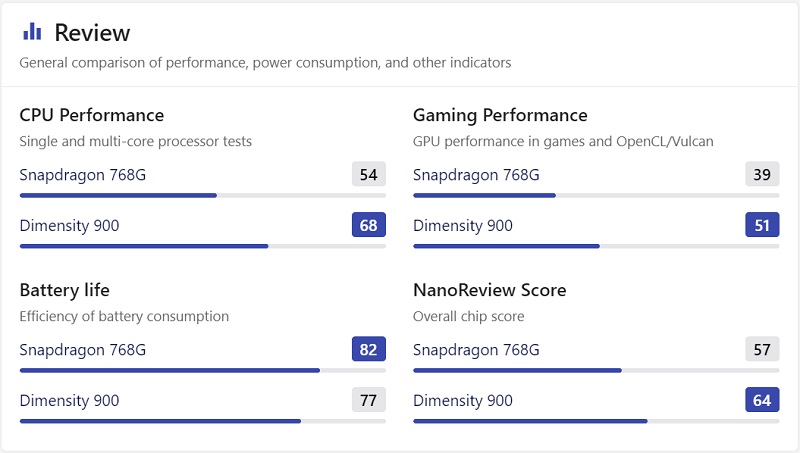Click Dimensity 900 NanoReview Score progress bar
Viewport: 800px width, 453px height.
[596, 421]
